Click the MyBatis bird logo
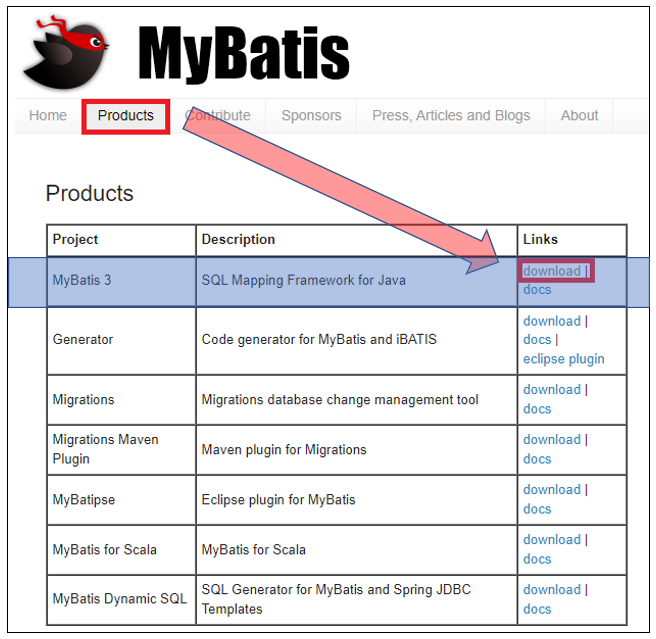 [66, 53]
